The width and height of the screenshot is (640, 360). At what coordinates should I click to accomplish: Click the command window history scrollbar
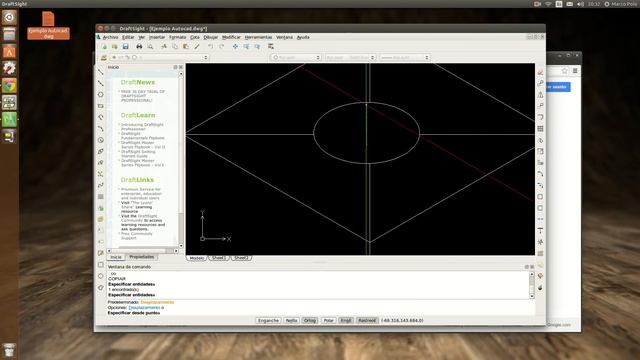point(532,285)
